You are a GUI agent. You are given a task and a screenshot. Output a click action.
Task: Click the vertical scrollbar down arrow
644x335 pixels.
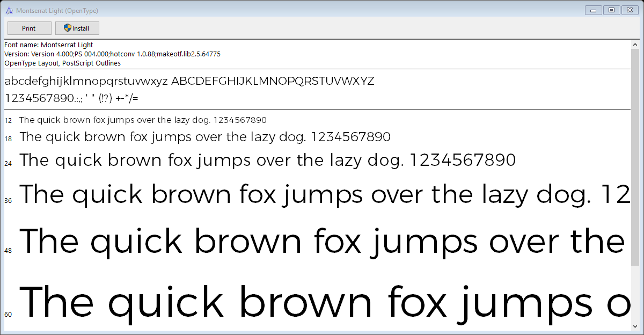tap(636, 325)
